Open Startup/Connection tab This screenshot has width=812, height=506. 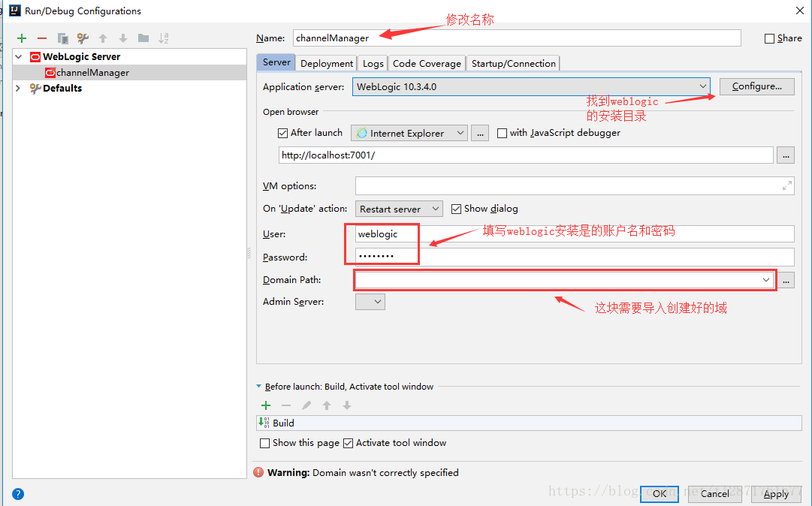[x=513, y=63]
